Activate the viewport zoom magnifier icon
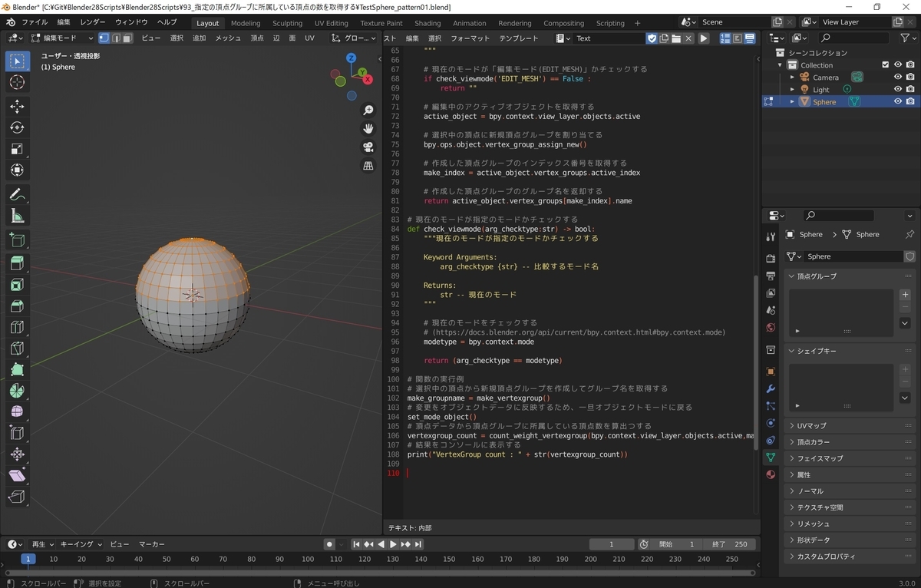This screenshot has height=588, width=921. pyautogui.click(x=368, y=111)
